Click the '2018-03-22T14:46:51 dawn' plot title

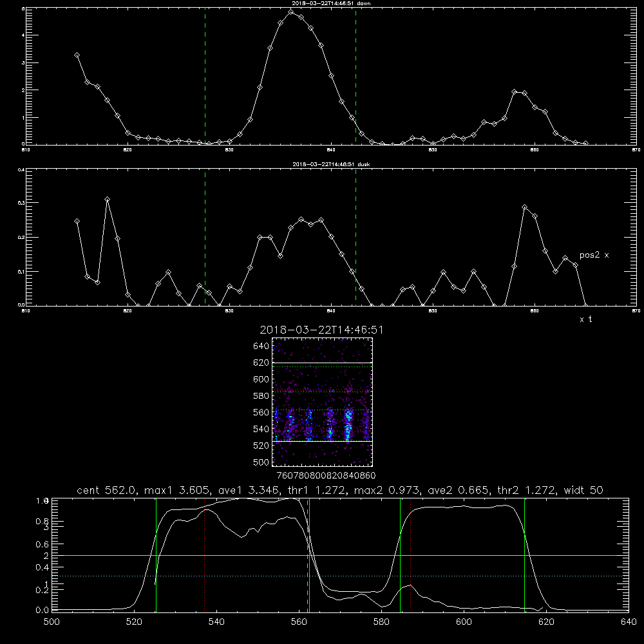tap(331, 3)
